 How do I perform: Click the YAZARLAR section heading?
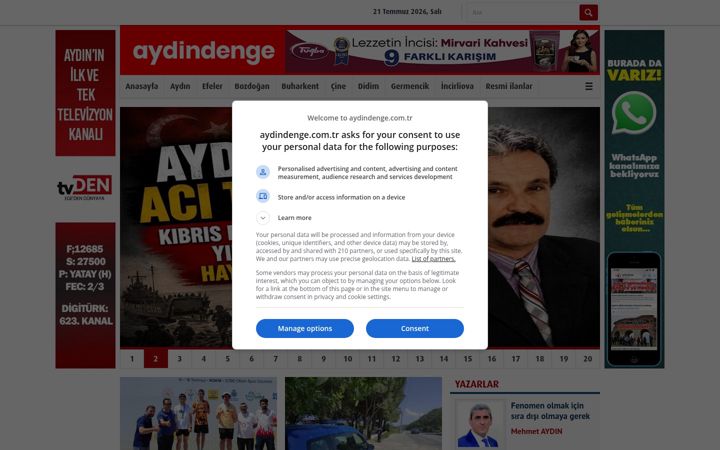[477, 384]
